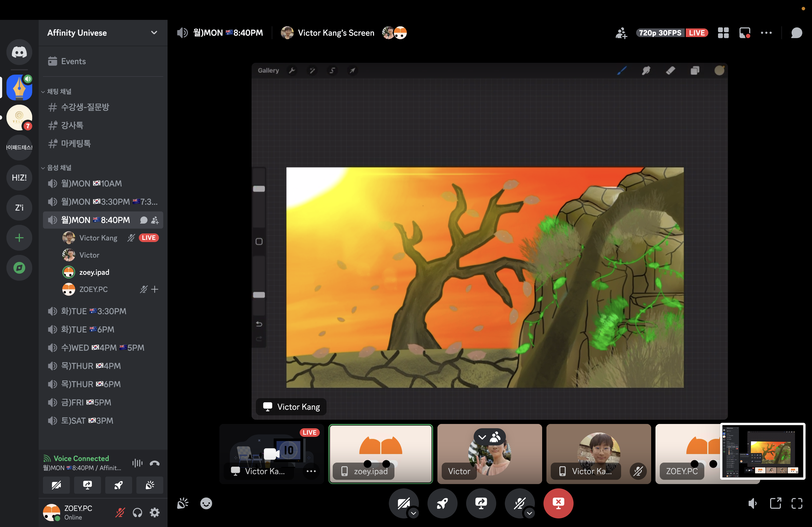812x527 pixels.
Task: Join the 화)TUE 6PM voice channel
Action: (x=87, y=330)
